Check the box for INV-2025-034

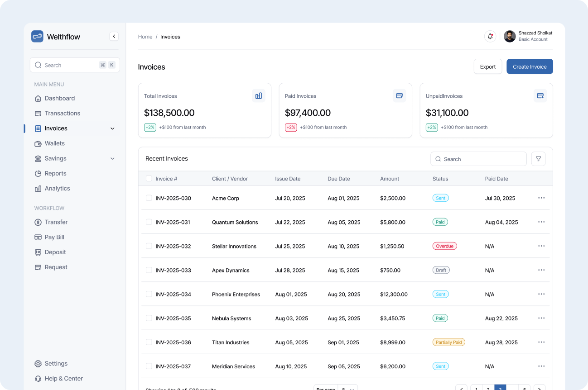(x=149, y=294)
